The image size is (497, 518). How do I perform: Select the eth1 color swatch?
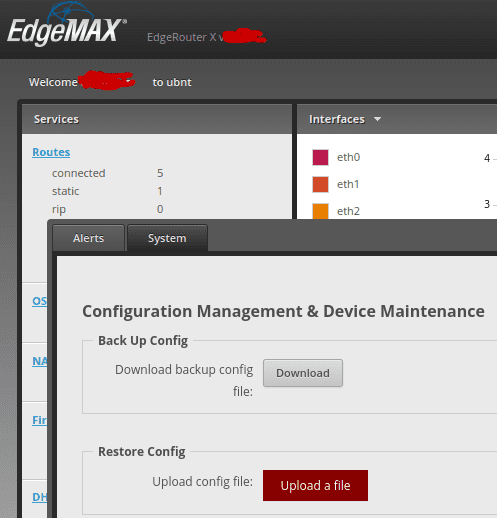tap(320, 184)
